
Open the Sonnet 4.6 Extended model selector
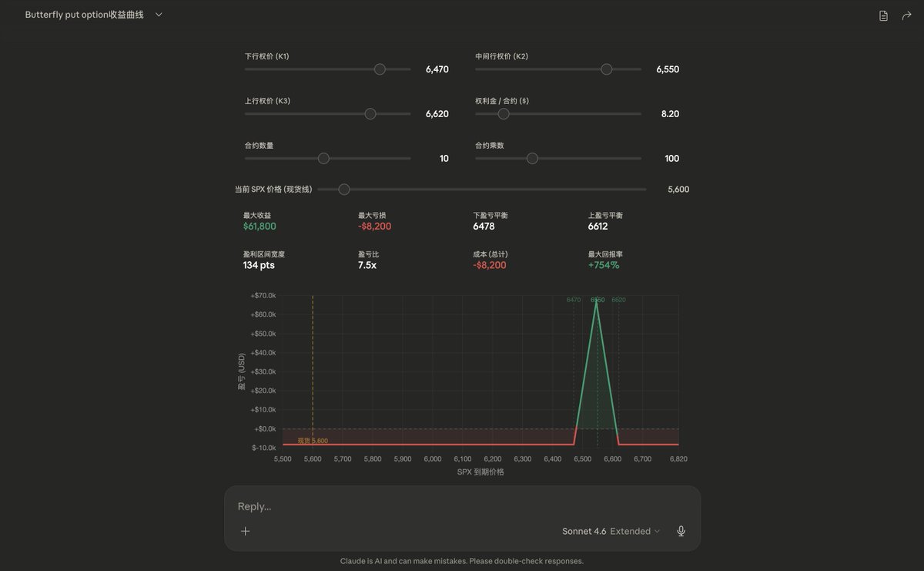611,531
